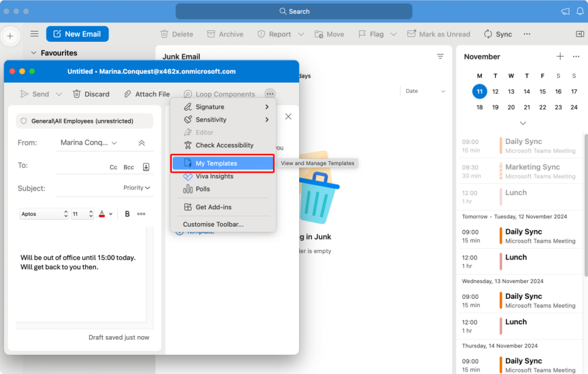
Task: Add a calendar event with plus icon
Action: 560,56
